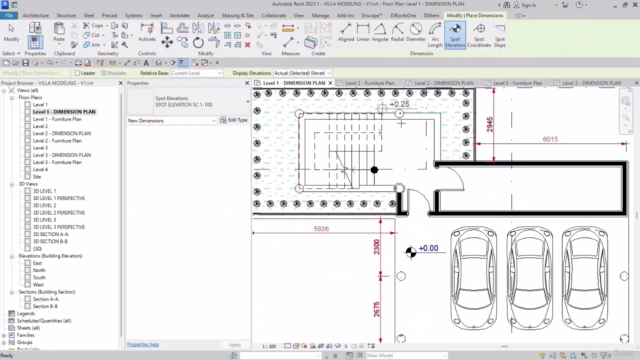The width and height of the screenshot is (640, 360).
Task: Open the Architecture ribbon tab
Action: [x=36, y=16]
